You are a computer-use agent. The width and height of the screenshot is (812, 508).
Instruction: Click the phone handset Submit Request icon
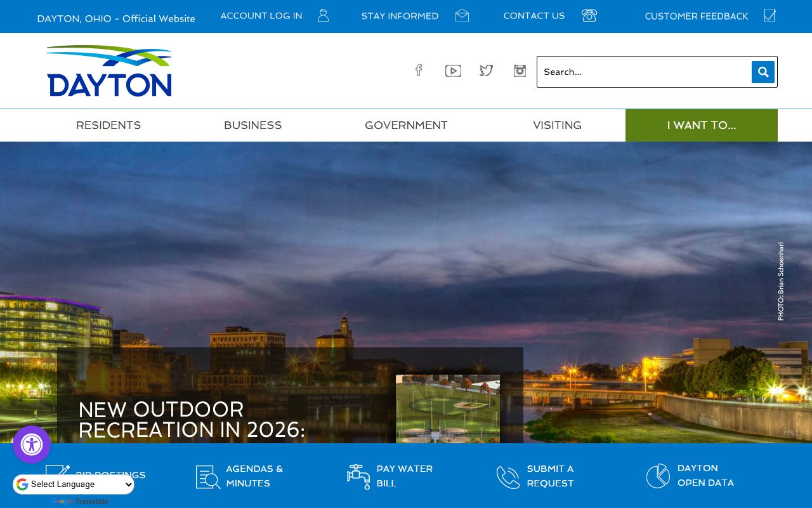point(508,477)
